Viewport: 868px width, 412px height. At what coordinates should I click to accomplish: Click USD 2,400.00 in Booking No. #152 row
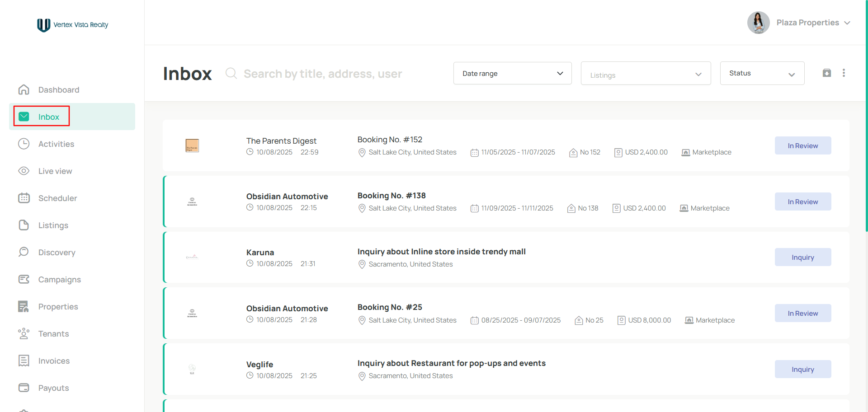[x=646, y=152]
